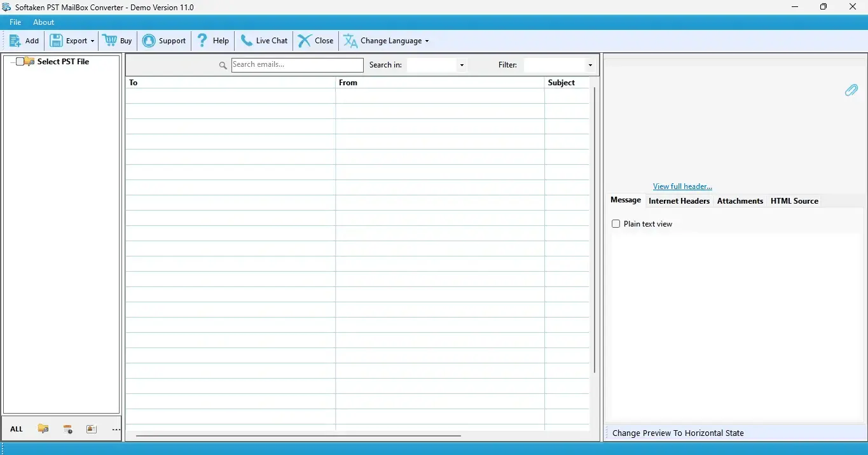Sort by the Subject column header
This screenshot has width=868, height=455.
567,83
